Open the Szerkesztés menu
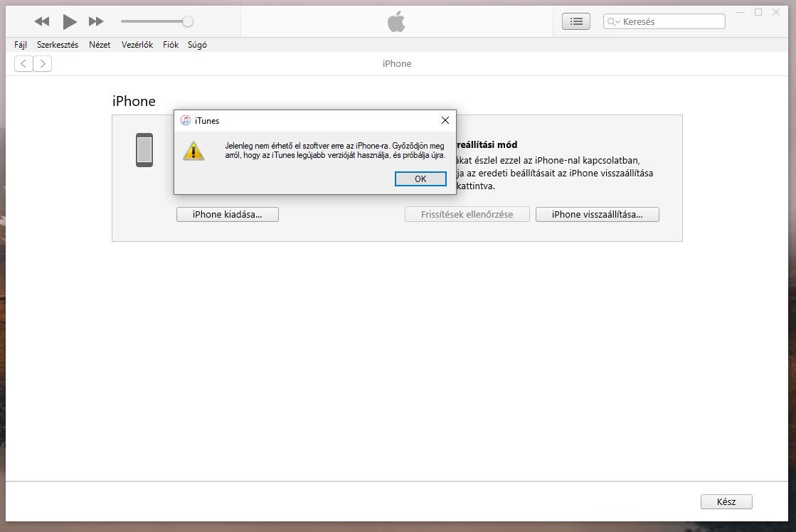796x532 pixels. click(58, 45)
